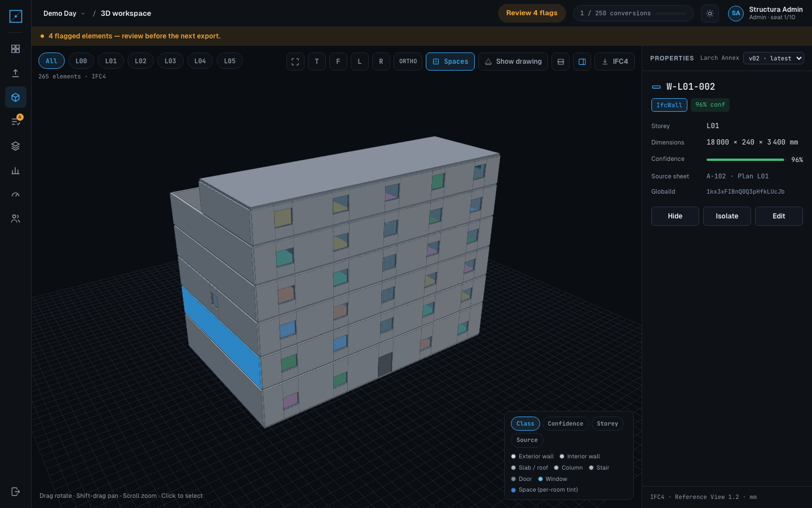Click the Space per-room tint legend swatch
The height and width of the screenshot is (508, 812).
tap(513, 490)
